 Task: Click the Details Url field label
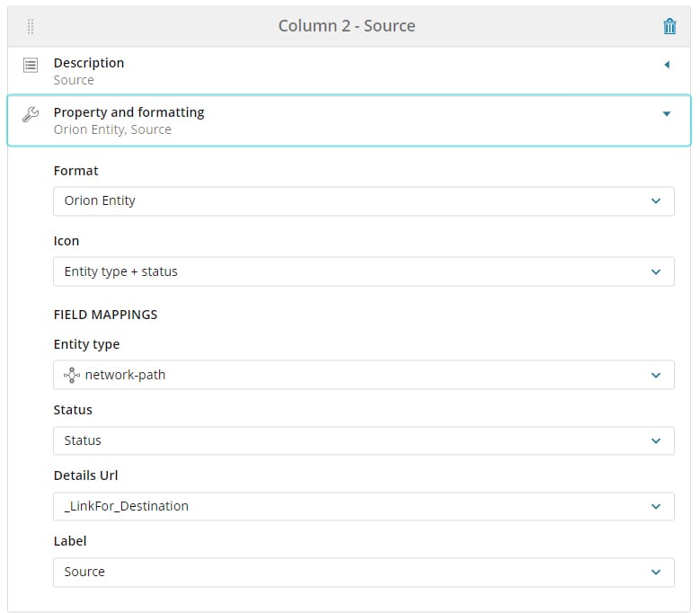(85, 475)
